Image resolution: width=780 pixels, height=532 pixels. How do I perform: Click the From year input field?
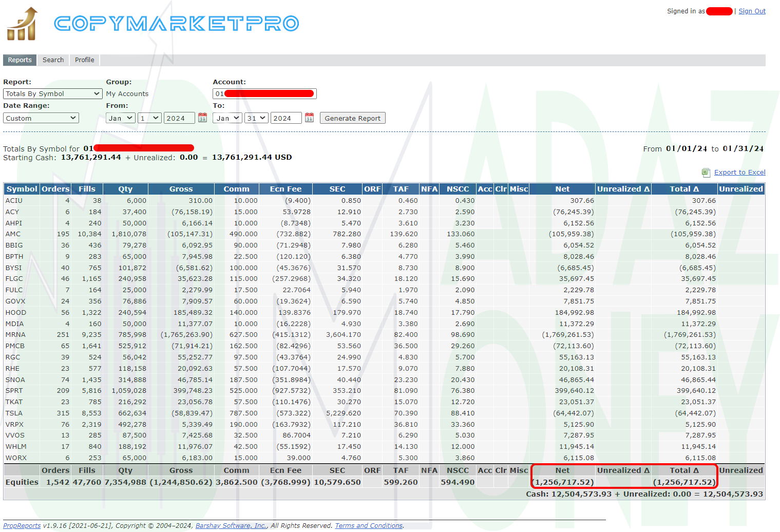click(179, 118)
